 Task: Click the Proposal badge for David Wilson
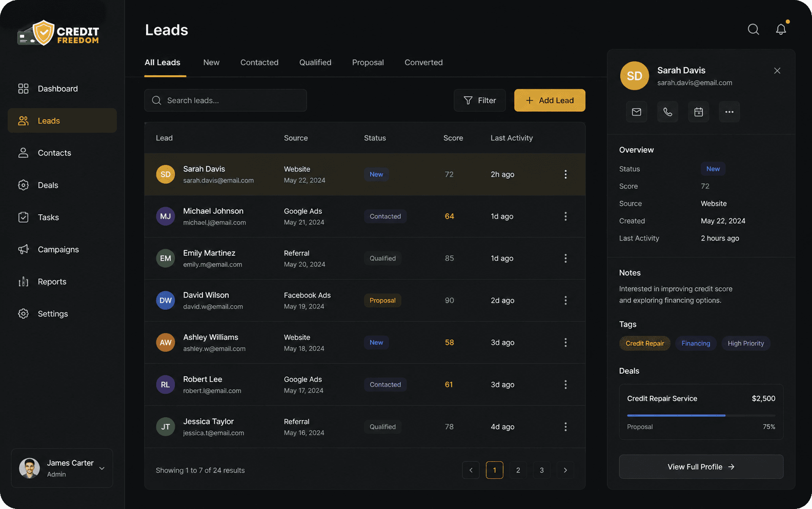coord(382,300)
